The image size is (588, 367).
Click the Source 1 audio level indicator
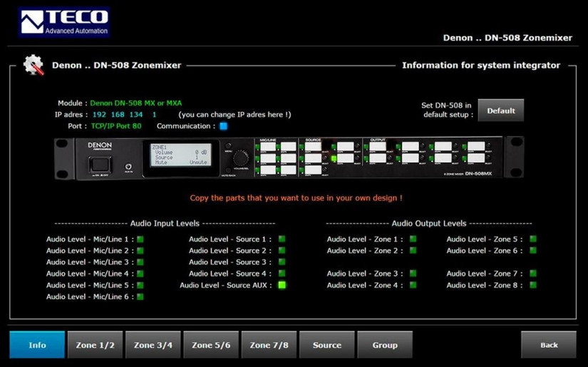[x=282, y=239]
